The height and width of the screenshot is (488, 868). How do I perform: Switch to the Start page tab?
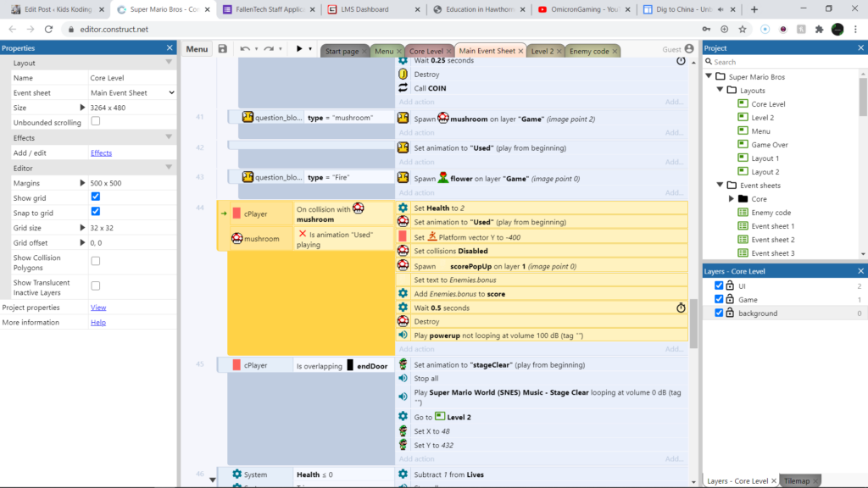point(342,51)
